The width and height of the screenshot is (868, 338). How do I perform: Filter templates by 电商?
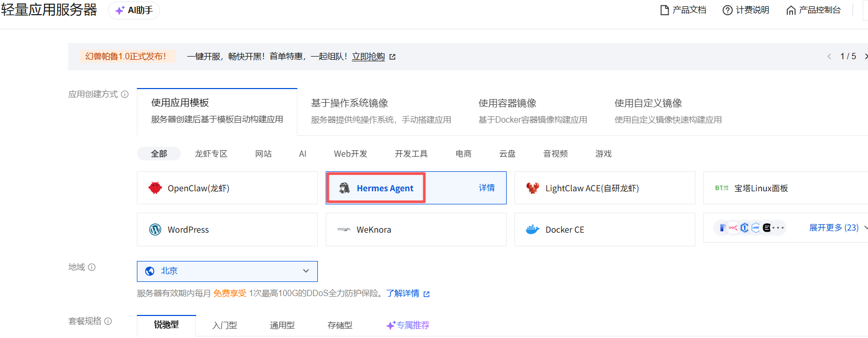pyautogui.click(x=464, y=154)
